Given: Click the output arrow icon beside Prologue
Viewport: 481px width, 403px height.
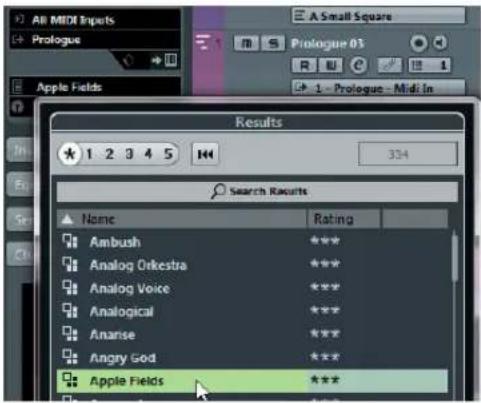Looking at the screenshot, I should click(18, 40).
